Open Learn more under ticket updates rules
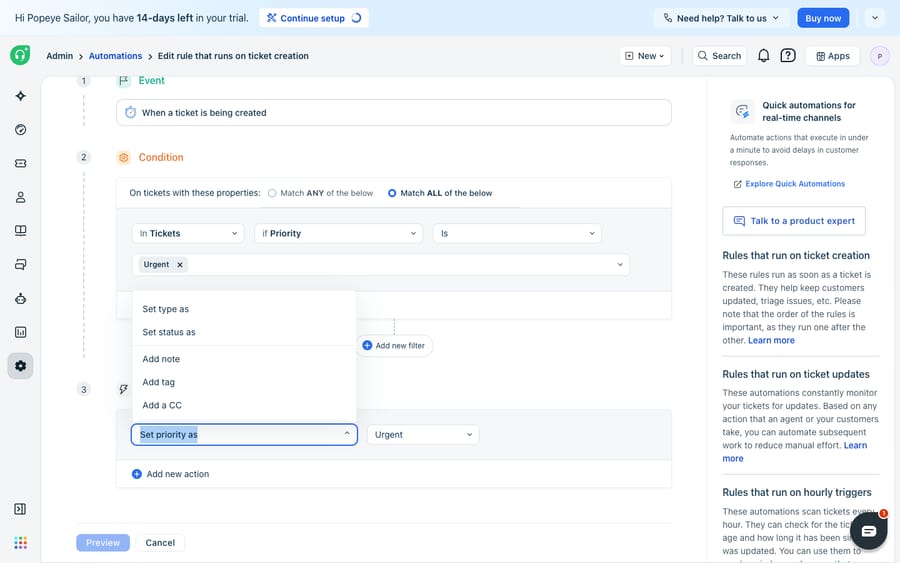 point(855,445)
